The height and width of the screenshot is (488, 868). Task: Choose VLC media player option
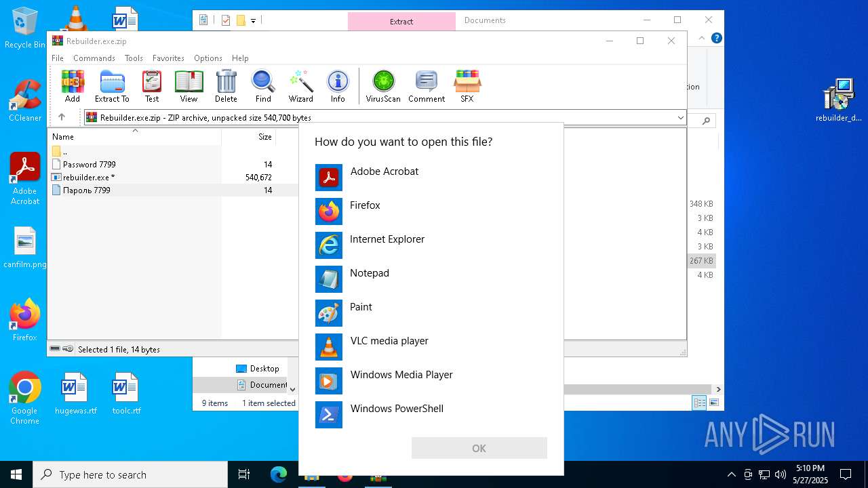431,347
